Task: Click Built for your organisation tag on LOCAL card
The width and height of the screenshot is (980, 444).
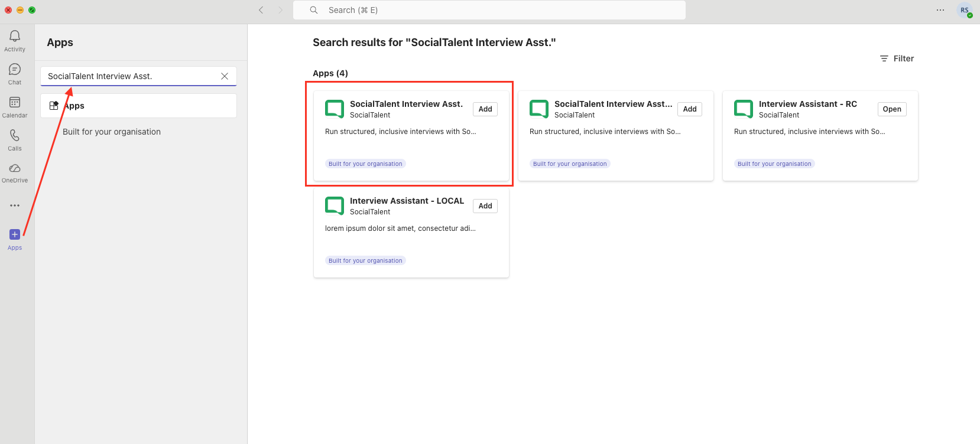Action: tap(365, 260)
